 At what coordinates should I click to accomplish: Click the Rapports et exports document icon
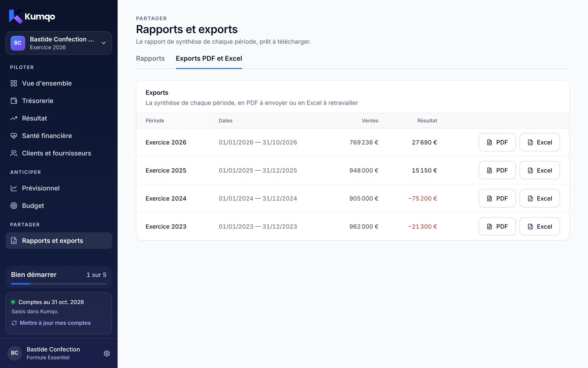pos(14,241)
